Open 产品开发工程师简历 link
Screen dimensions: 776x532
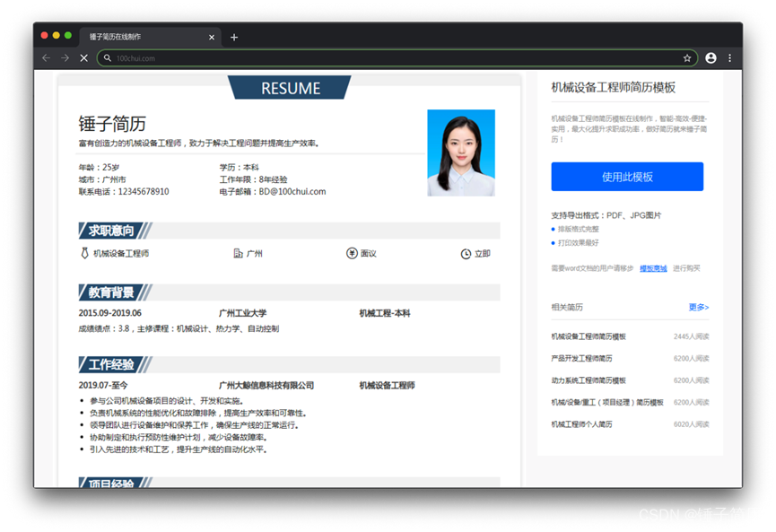tap(581, 358)
